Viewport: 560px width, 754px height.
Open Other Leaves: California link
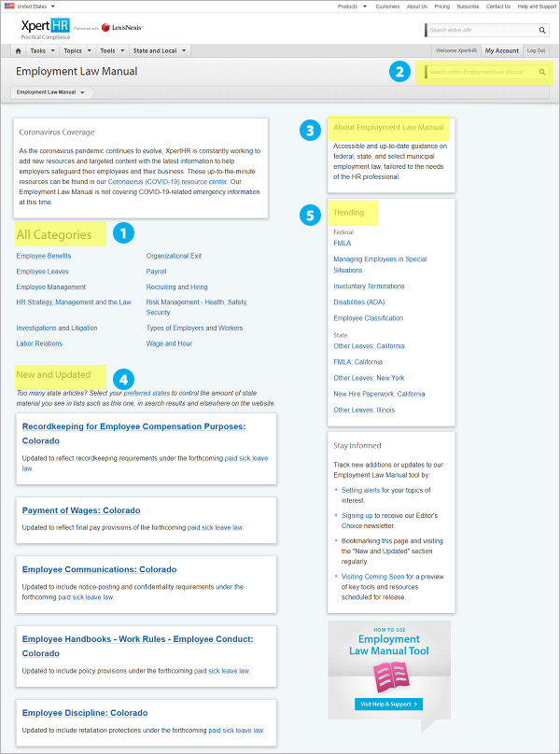(x=369, y=346)
